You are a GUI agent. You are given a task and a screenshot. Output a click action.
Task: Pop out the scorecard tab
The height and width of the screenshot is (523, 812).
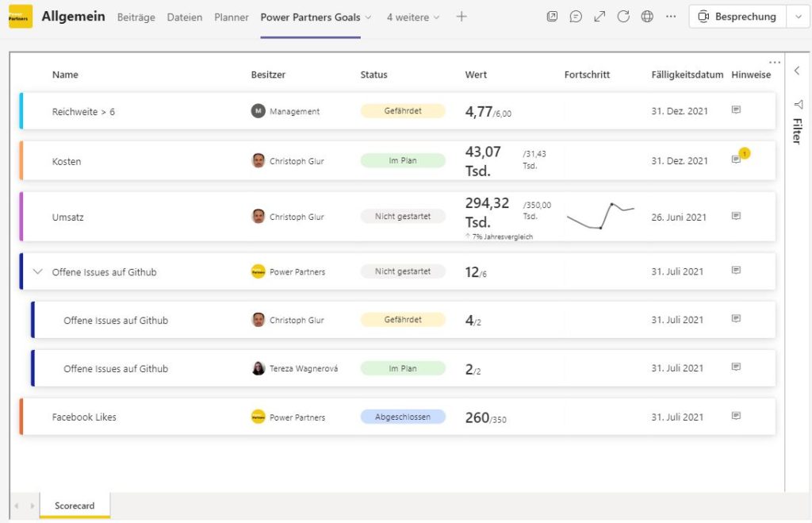pos(553,16)
